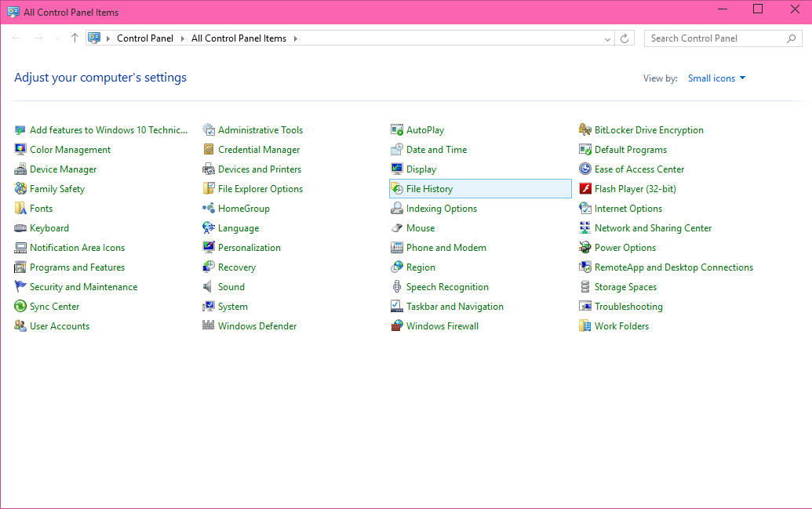Click the search magnifier icon
812x509 pixels.
coord(791,38)
